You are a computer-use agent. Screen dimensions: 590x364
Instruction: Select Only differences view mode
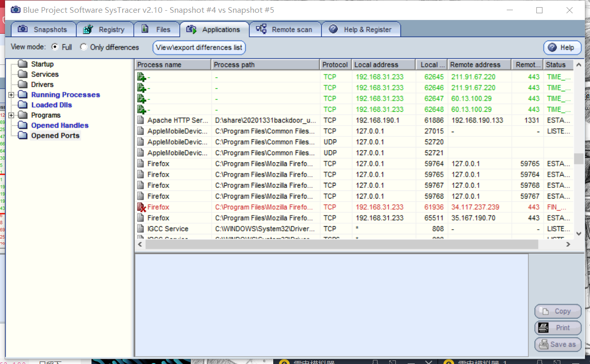84,47
